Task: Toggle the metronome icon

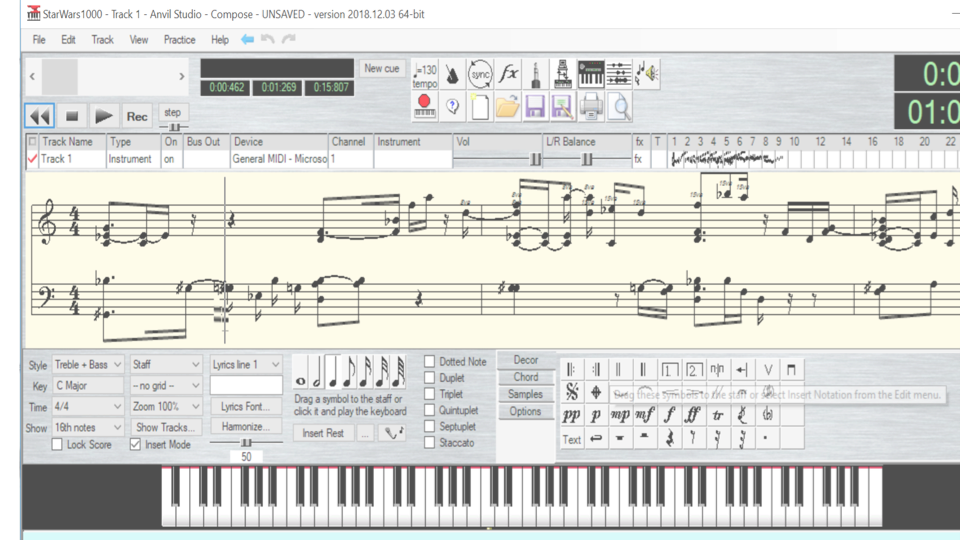Action: (x=452, y=75)
